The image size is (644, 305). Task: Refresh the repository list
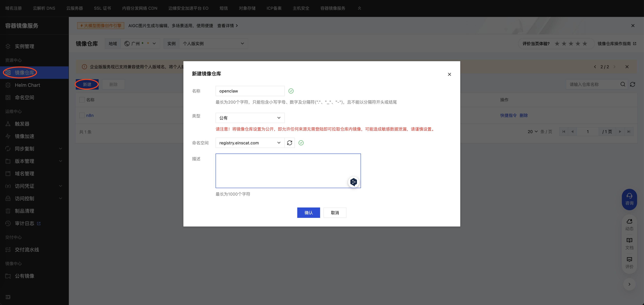633,84
